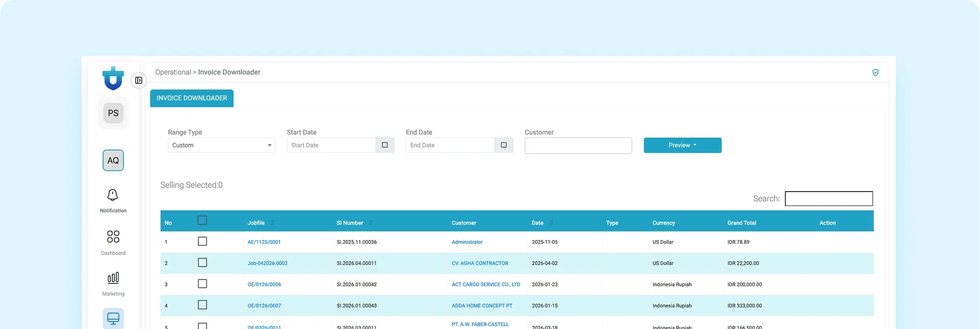Click the Grand Total column header
The height and width of the screenshot is (329, 980).
(x=742, y=223)
